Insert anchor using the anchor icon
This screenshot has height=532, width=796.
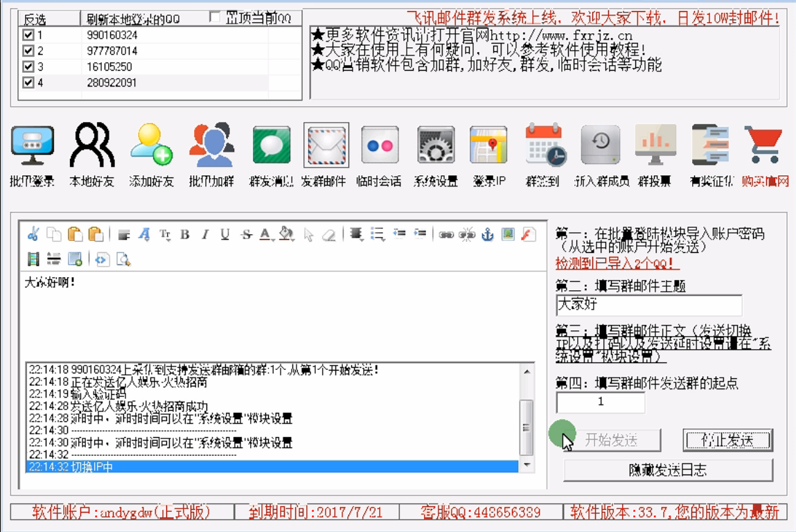click(488, 235)
